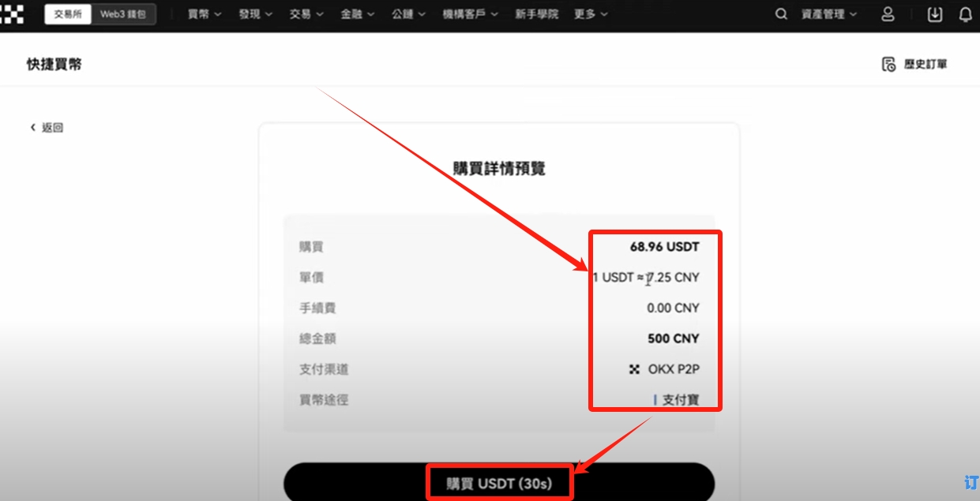Open the 歷史訂單 link
Screen dimensions: 980x501
(x=926, y=65)
